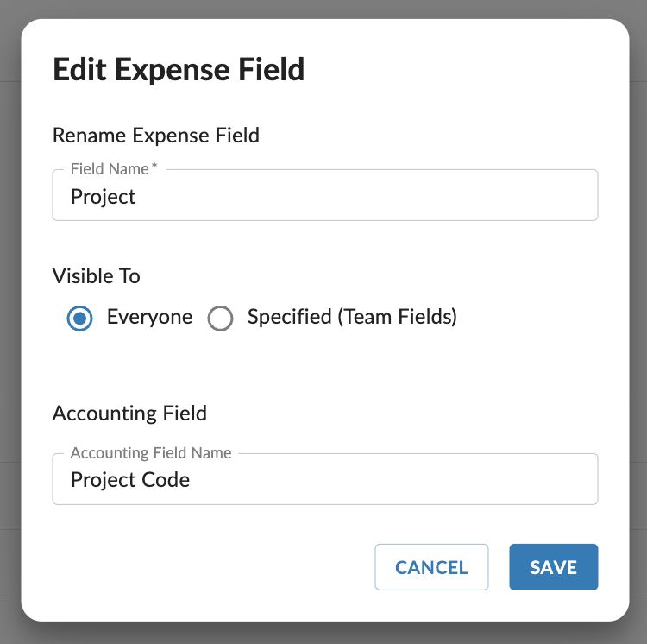Click the Edit Expense Field dialog title
The height and width of the screenshot is (644, 647).
tap(179, 69)
